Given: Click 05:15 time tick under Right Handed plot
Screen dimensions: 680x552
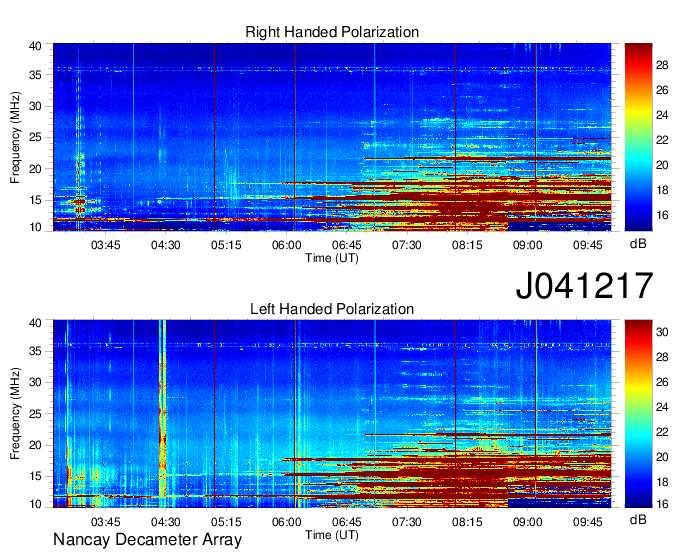Looking at the screenshot, I should point(226,245).
